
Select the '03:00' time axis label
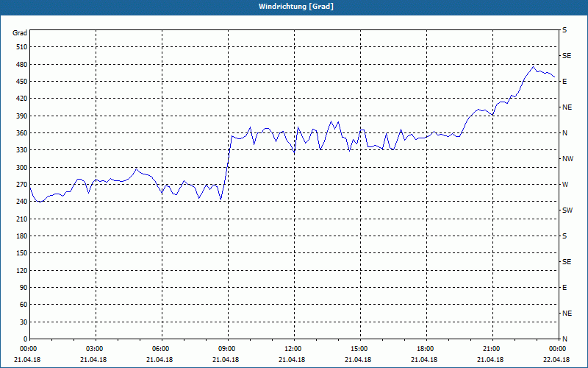[x=95, y=348]
